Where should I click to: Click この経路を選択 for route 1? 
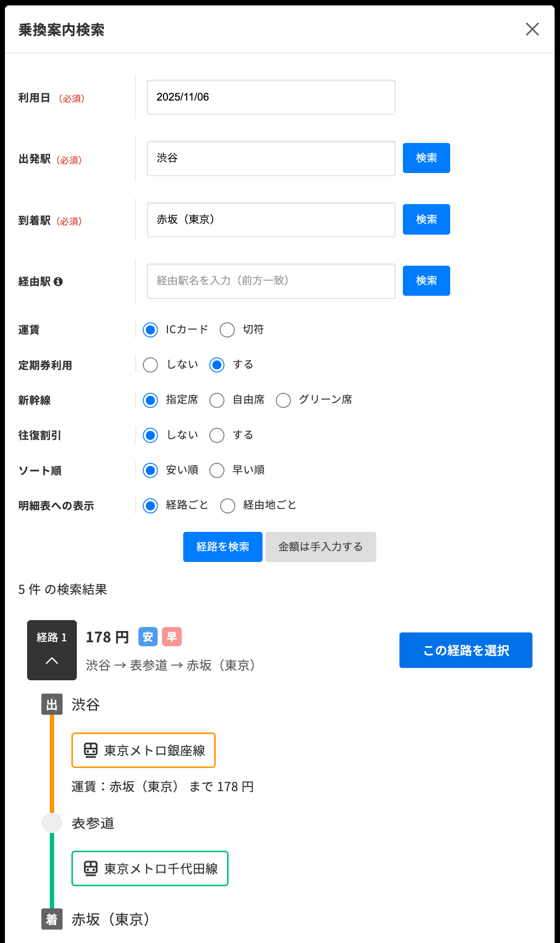[x=465, y=650]
